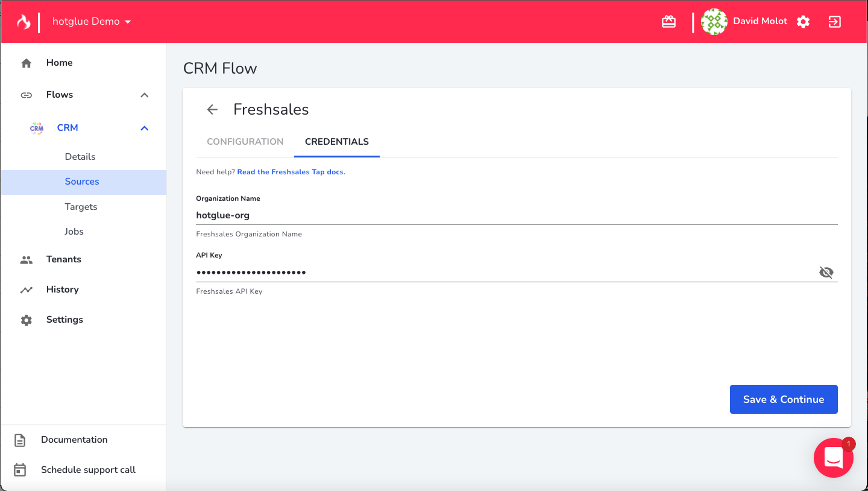Open Settings in the sidebar

[x=64, y=320]
